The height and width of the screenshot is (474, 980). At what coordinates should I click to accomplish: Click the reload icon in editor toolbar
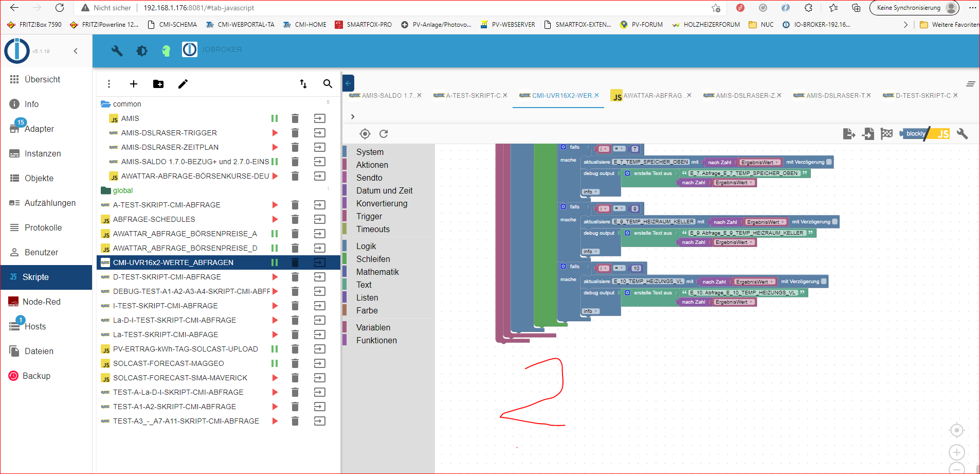tap(384, 134)
